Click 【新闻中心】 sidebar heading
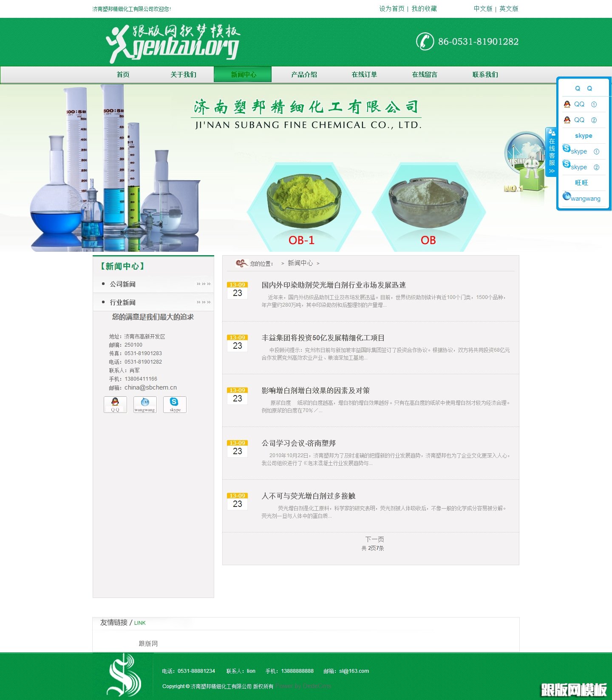Viewport: 612px width, 700px height. (122, 266)
